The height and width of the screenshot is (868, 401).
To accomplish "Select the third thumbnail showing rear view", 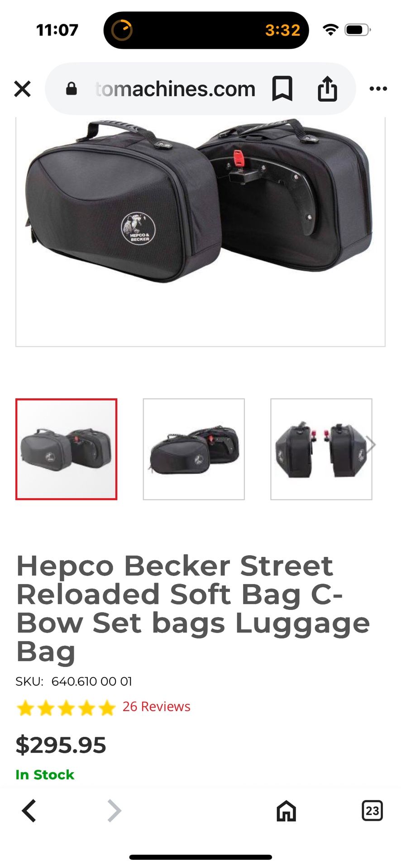I will pos(321,449).
